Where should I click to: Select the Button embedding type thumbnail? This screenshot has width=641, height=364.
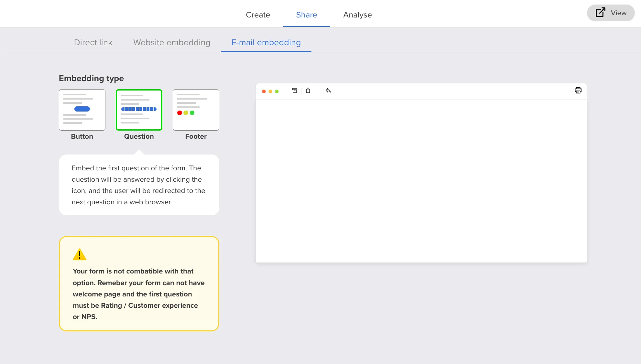(x=82, y=110)
